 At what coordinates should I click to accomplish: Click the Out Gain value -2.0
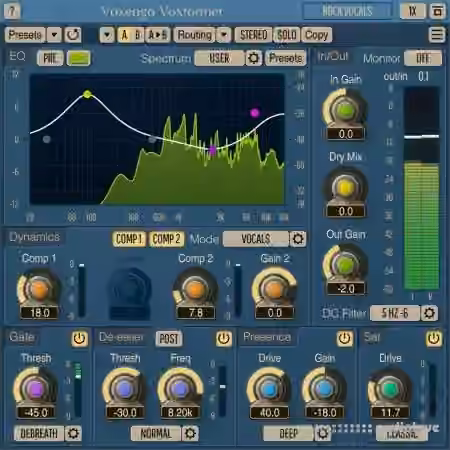click(x=346, y=289)
